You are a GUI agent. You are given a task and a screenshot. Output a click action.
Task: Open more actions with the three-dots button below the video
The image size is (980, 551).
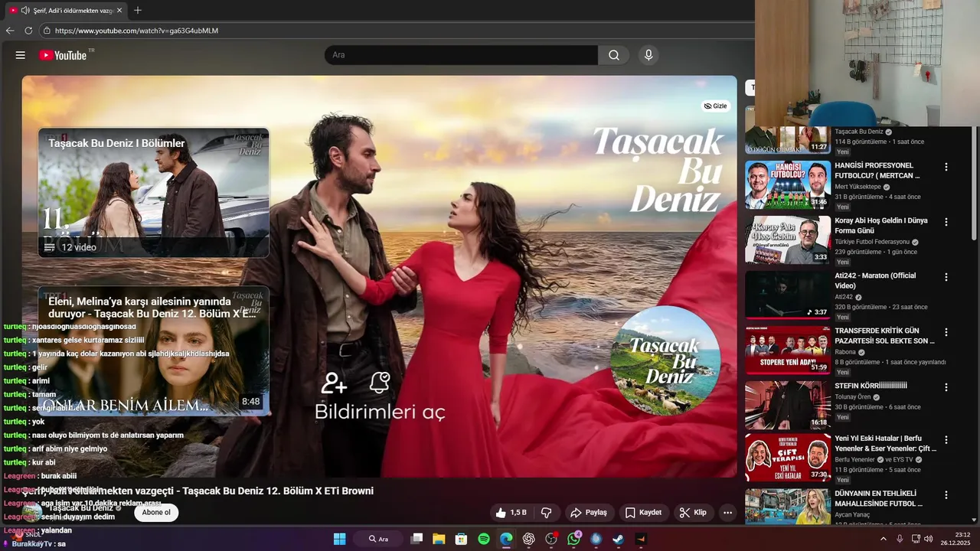pyautogui.click(x=728, y=513)
